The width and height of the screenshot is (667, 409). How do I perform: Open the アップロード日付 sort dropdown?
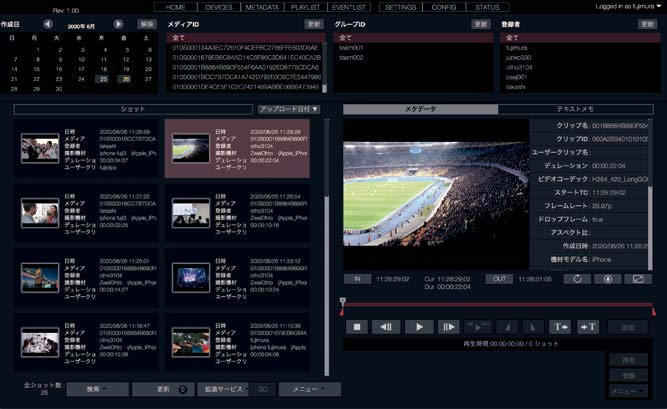[289, 108]
